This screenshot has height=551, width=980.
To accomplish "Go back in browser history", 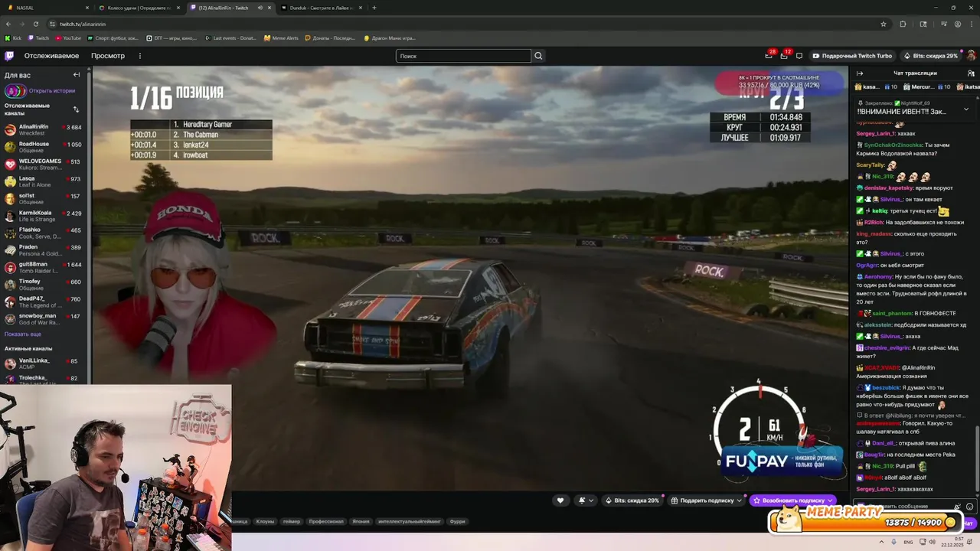I will (x=8, y=24).
